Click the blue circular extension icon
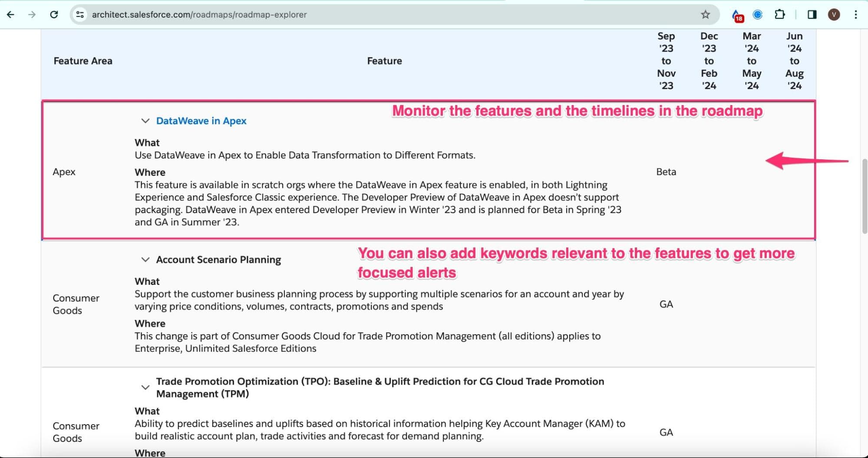 pyautogui.click(x=757, y=15)
